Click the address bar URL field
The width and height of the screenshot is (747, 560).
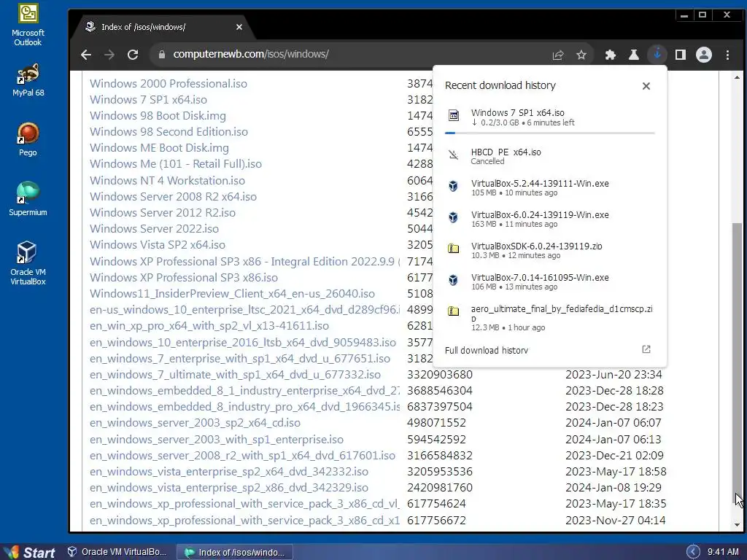352,55
